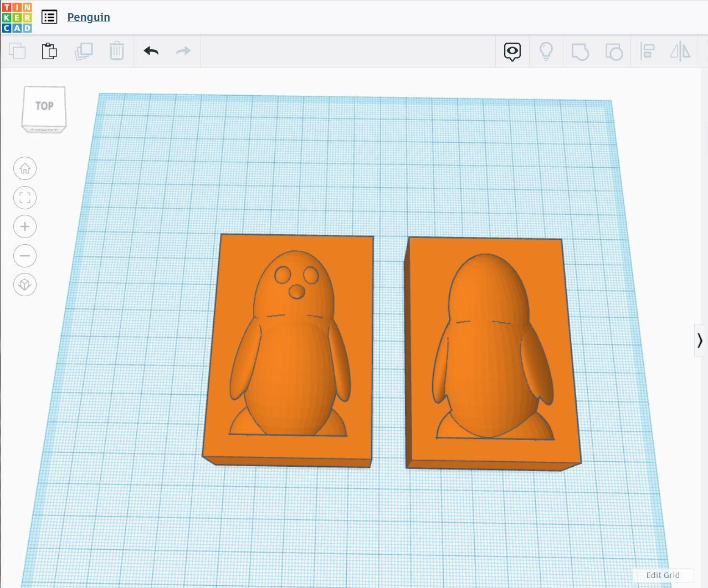Image resolution: width=708 pixels, height=588 pixels.
Task: Zoom in using the plus icon
Action: pyautogui.click(x=24, y=226)
